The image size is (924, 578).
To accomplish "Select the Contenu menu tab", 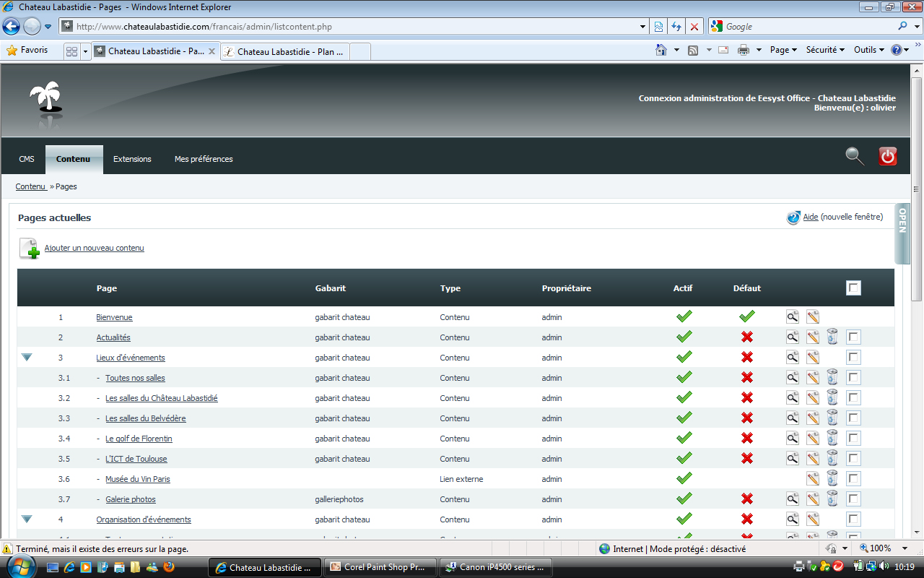I will tap(74, 159).
